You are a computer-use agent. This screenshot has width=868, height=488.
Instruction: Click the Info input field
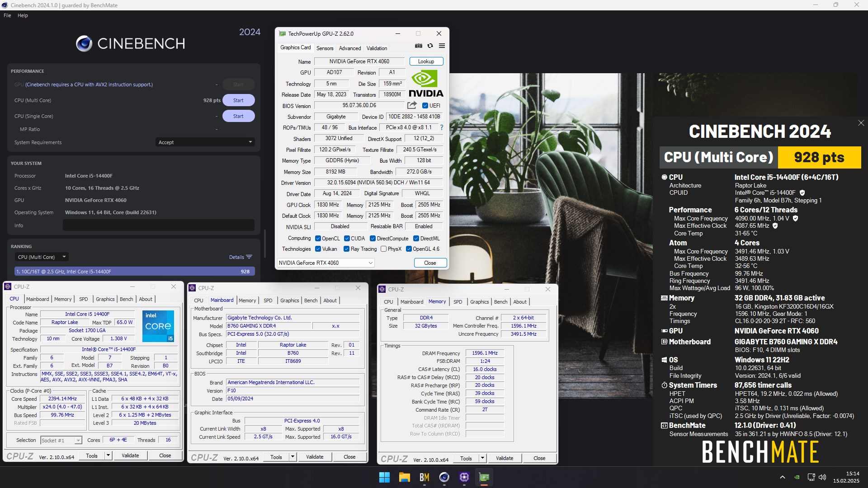159,225
